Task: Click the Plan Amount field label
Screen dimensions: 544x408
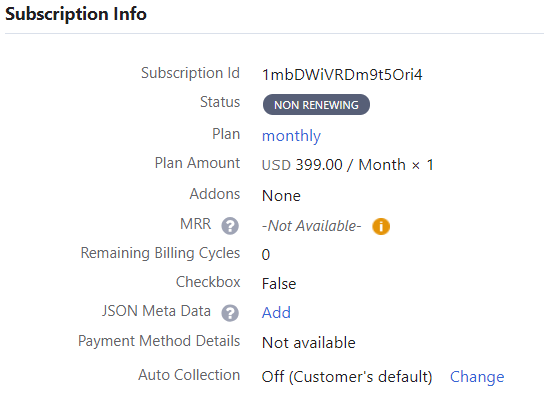Action: point(197,163)
